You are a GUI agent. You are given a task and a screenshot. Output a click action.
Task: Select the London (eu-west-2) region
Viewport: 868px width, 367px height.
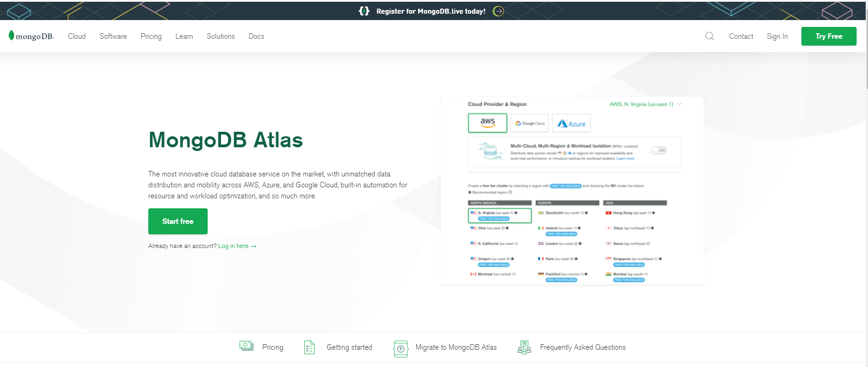pyautogui.click(x=560, y=243)
